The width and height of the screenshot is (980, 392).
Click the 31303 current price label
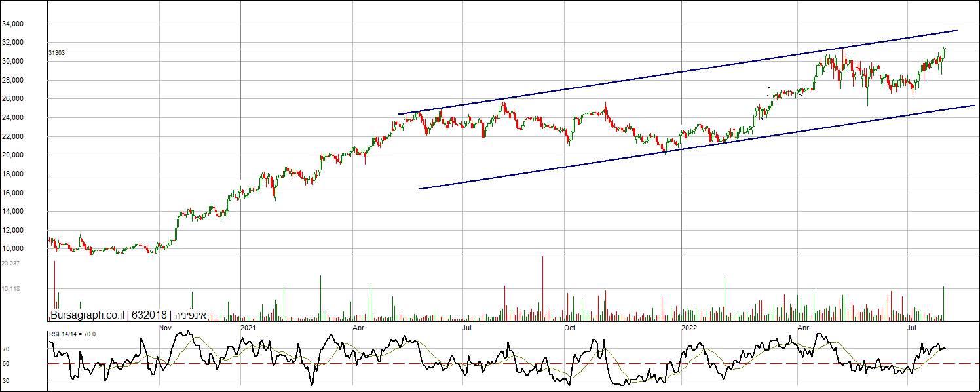click(x=56, y=52)
